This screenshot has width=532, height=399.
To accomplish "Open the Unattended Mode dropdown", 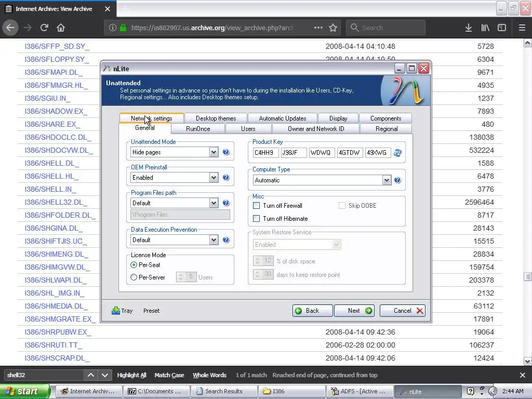I will [x=214, y=152].
